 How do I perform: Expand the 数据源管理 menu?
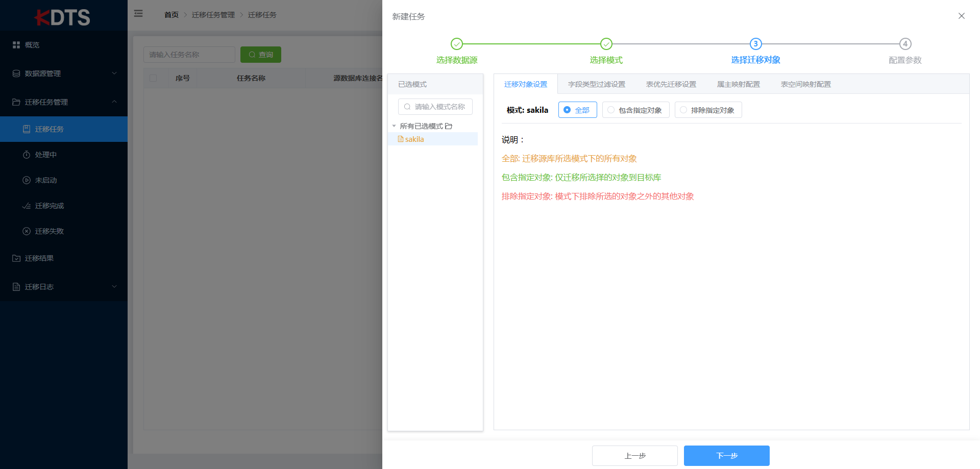tap(64, 73)
